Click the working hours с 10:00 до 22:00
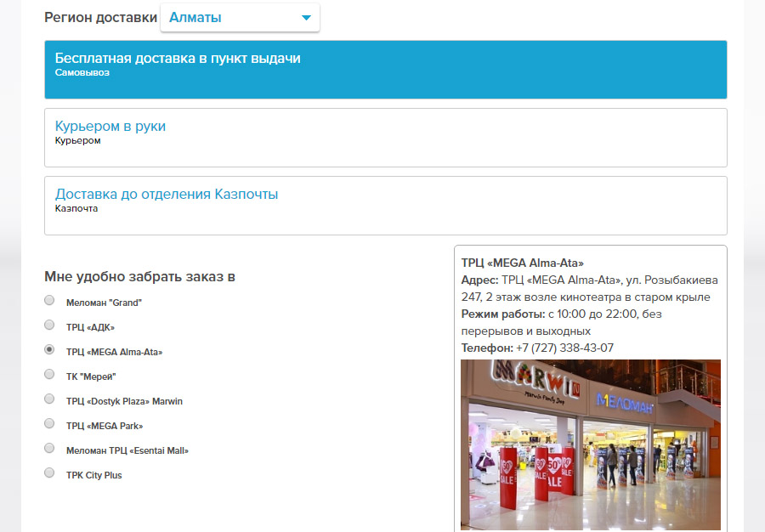Image resolution: width=765 pixels, height=532 pixels. coord(592,314)
